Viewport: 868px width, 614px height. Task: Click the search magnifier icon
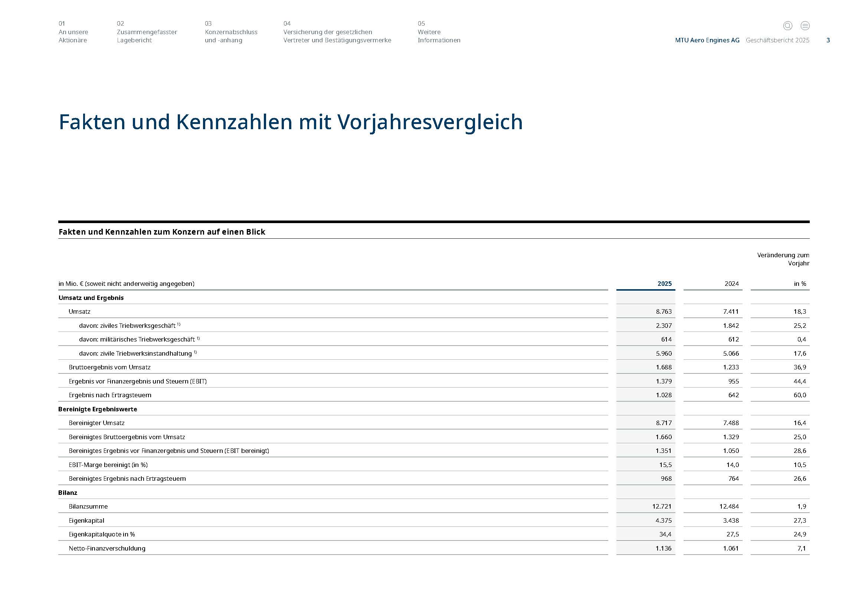(x=787, y=26)
